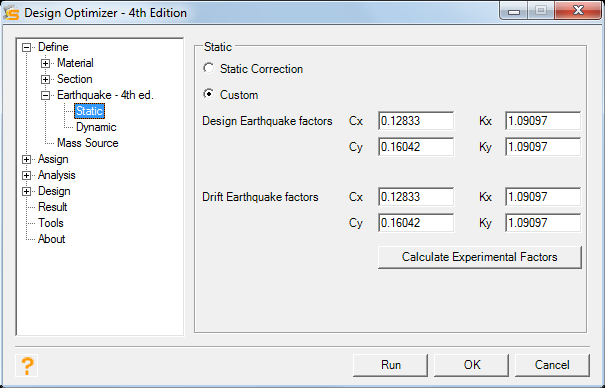The image size is (605, 388).
Task: Expand the Design tree node
Action: tap(26, 191)
